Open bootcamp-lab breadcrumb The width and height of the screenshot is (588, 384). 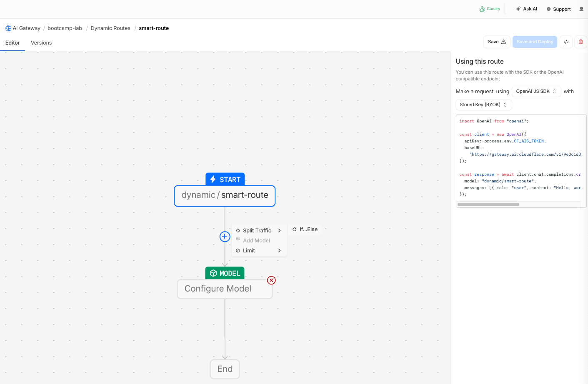pyautogui.click(x=65, y=28)
